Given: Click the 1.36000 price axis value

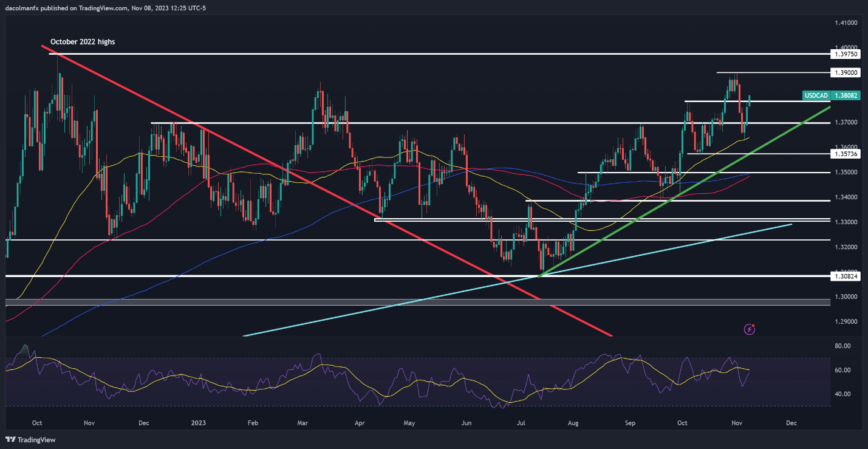Looking at the screenshot, I should click(x=846, y=147).
